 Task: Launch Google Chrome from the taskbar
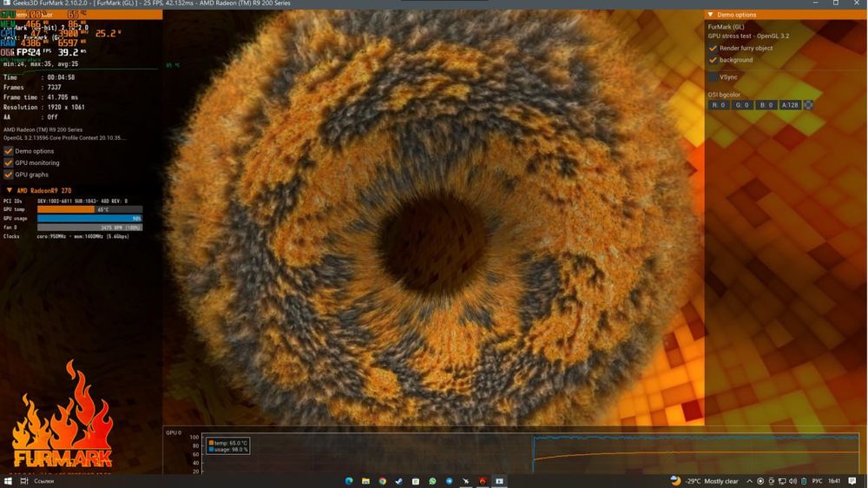[382, 481]
